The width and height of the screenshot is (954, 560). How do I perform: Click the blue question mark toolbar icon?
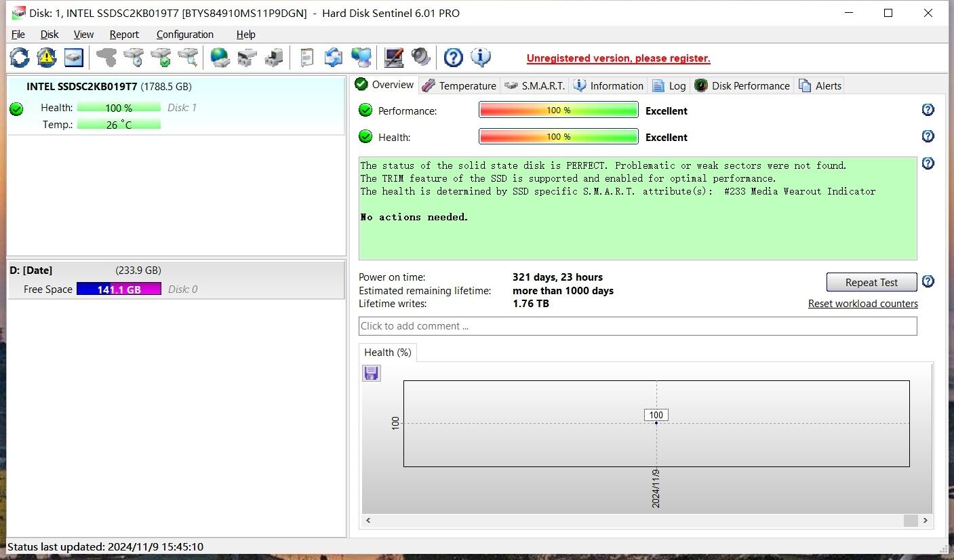pyautogui.click(x=454, y=58)
